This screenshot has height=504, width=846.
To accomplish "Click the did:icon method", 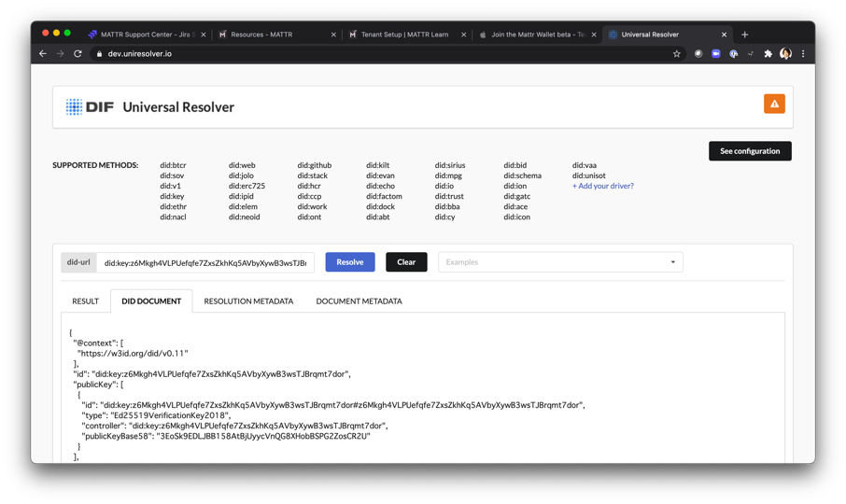I will click(517, 217).
